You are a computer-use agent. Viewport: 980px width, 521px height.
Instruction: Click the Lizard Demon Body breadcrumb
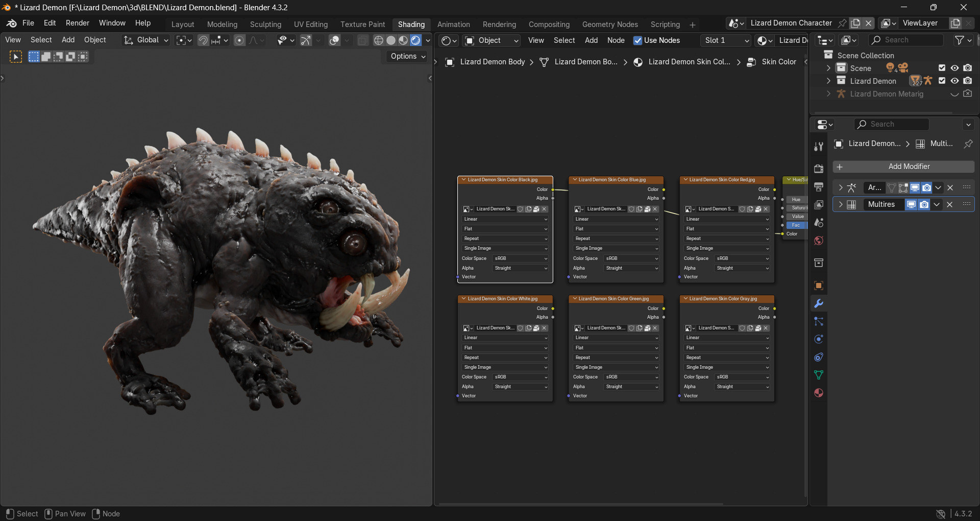[x=492, y=62]
